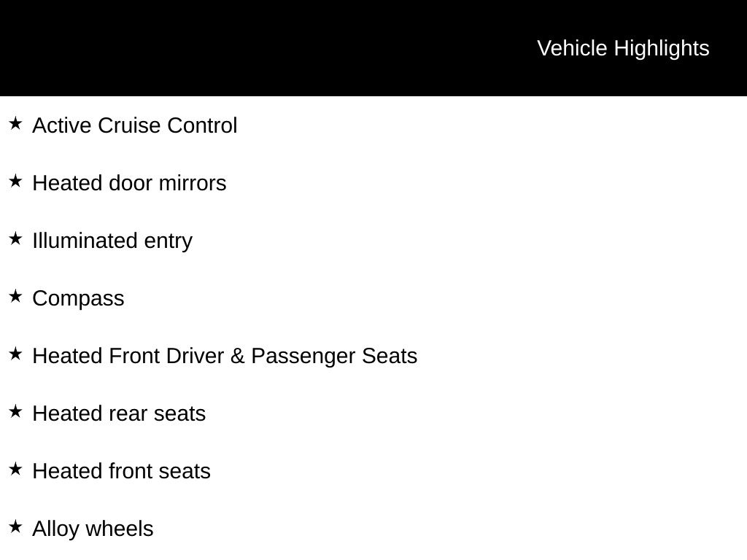Select the Heated door mirrors item text
This screenshot has width=747, height=560.
click(129, 183)
